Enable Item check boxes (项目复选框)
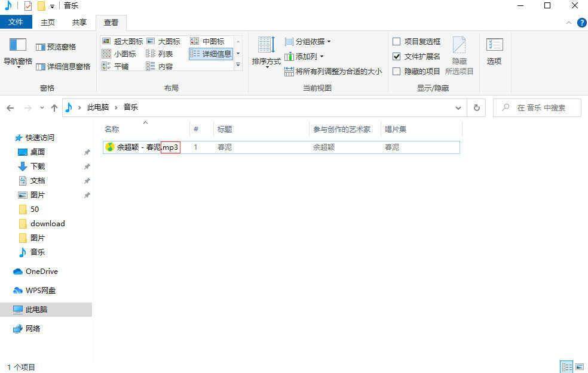588x373 pixels. point(397,41)
